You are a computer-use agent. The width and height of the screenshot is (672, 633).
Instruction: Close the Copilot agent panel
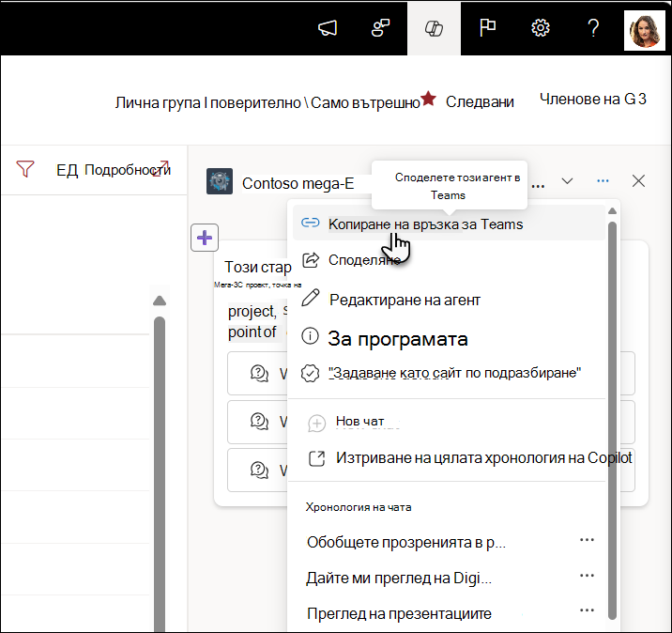638,181
